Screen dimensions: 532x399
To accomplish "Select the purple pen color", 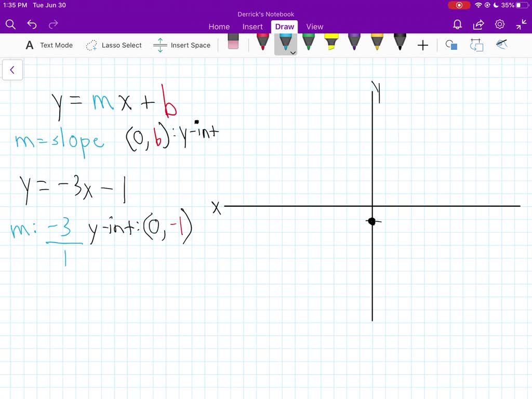I will [354, 44].
